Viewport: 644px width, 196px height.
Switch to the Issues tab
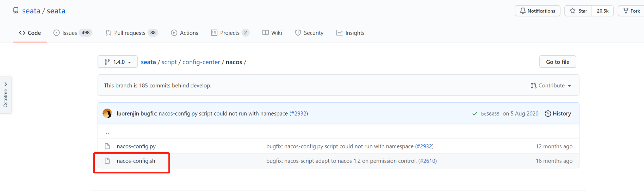tap(73, 33)
